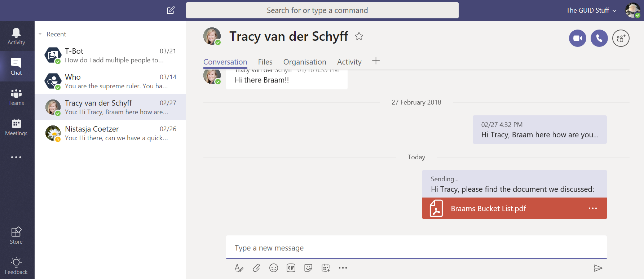Image resolution: width=644 pixels, height=279 pixels.
Task: Open the sticker picker
Action: 308,268
